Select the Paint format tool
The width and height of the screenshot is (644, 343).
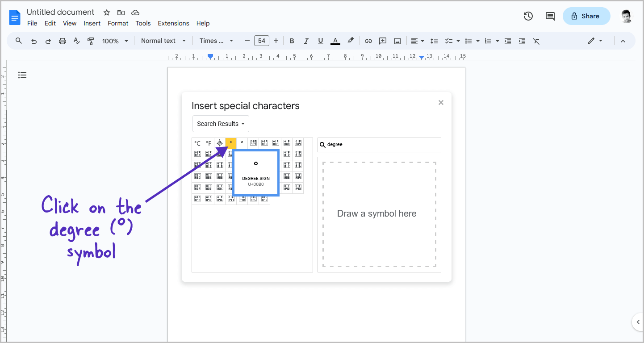point(91,41)
